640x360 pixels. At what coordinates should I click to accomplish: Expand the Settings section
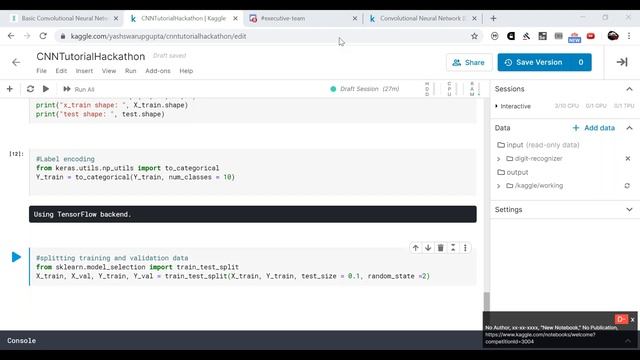pyautogui.click(x=629, y=209)
